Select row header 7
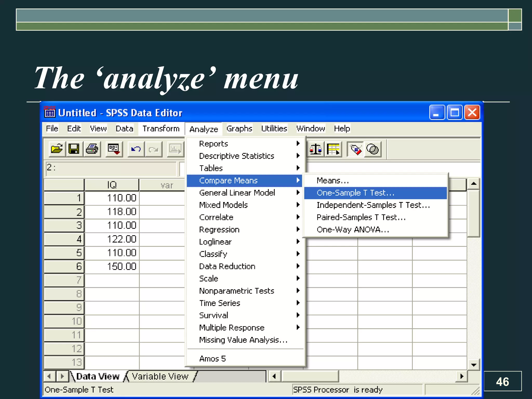The height and width of the screenshot is (399, 532). click(x=64, y=280)
